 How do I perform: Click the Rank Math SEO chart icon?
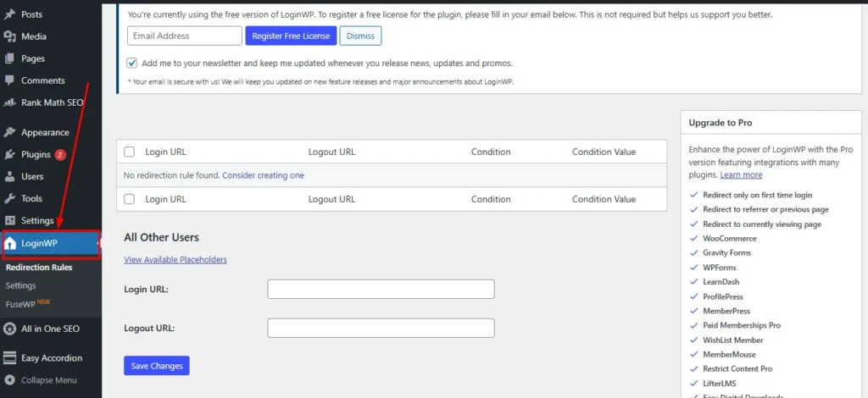tap(9, 102)
